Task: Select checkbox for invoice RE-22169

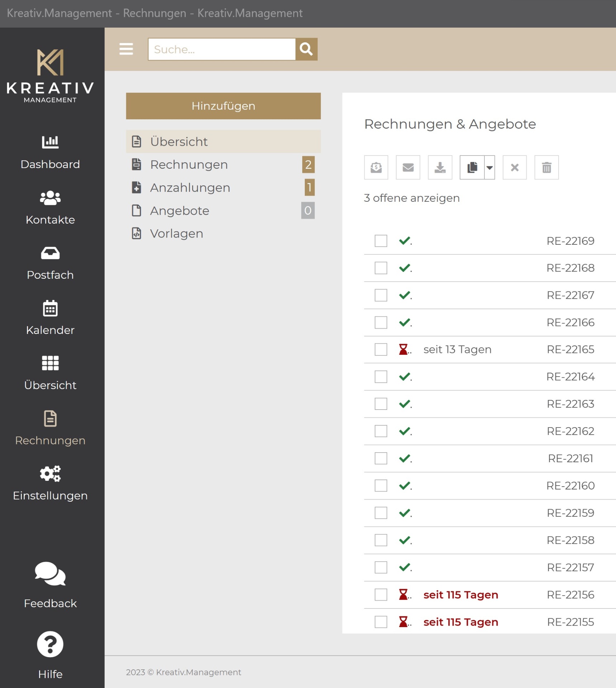Action: tap(380, 241)
